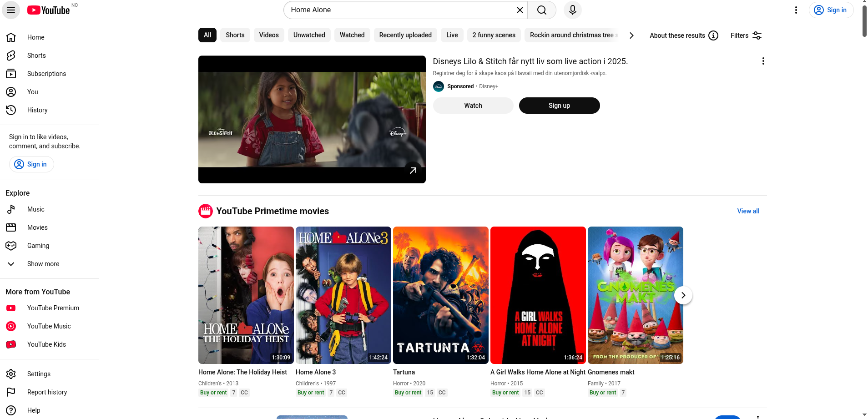Select the Recently uploaded filter chip
Image resolution: width=868 pixels, height=419 pixels.
[x=405, y=35]
